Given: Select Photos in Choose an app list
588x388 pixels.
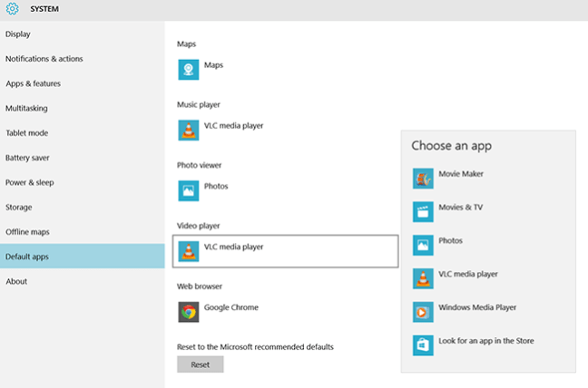Looking at the screenshot, I should tap(450, 241).
